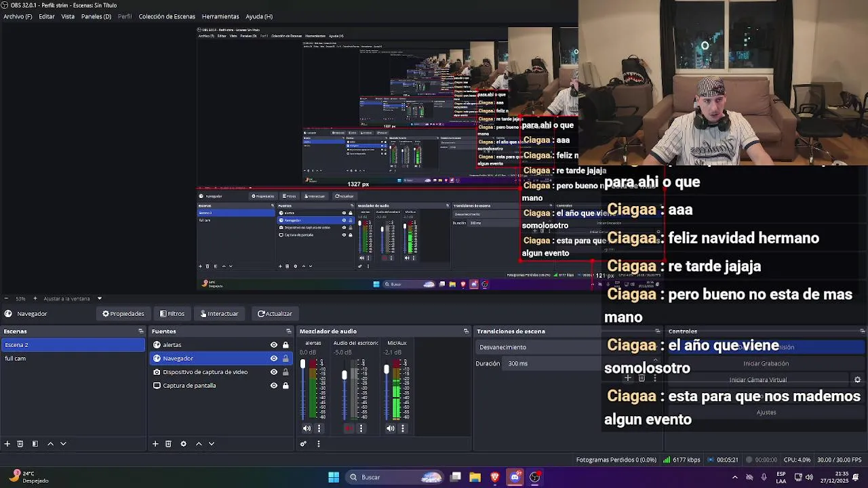The width and height of the screenshot is (868, 488).
Task: Adjust the alertas volume fader
Action: [x=303, y=365]
